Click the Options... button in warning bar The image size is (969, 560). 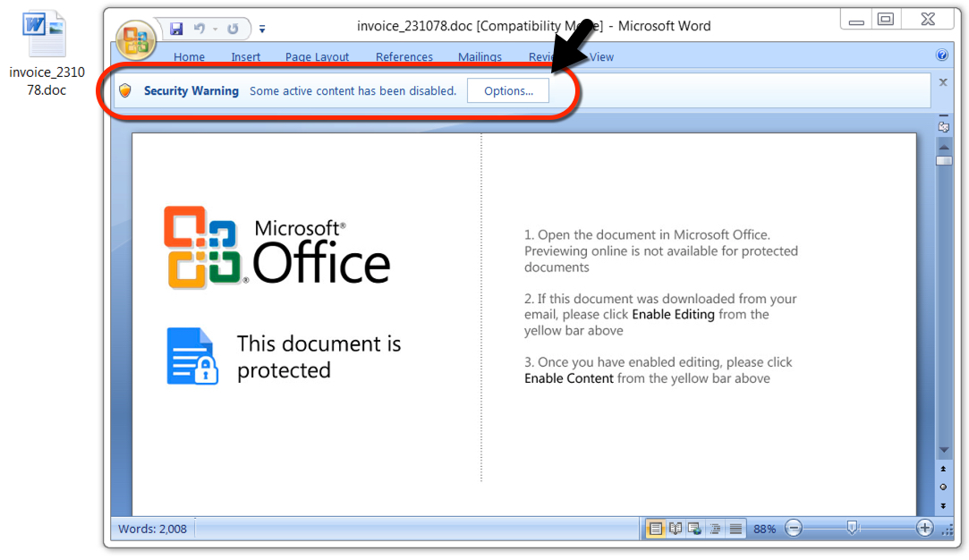tap(508, 91)
